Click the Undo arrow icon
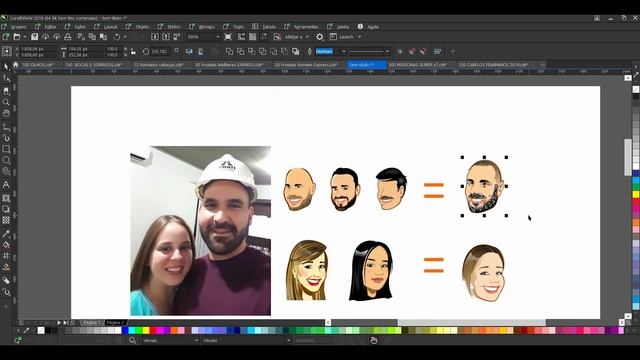The height and width of the screenshot is (360, 640). coord(117,37)
